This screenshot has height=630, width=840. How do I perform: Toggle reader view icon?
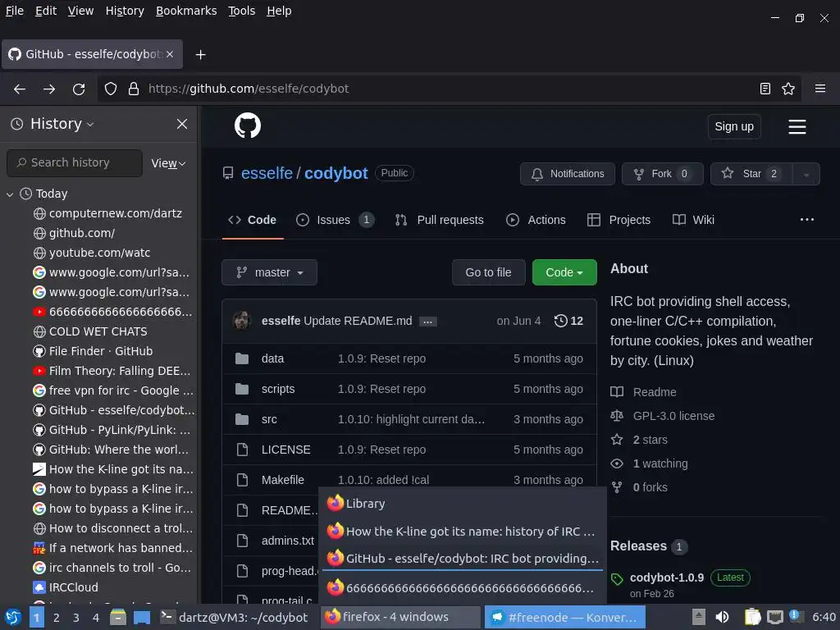[x=765, y=89]
